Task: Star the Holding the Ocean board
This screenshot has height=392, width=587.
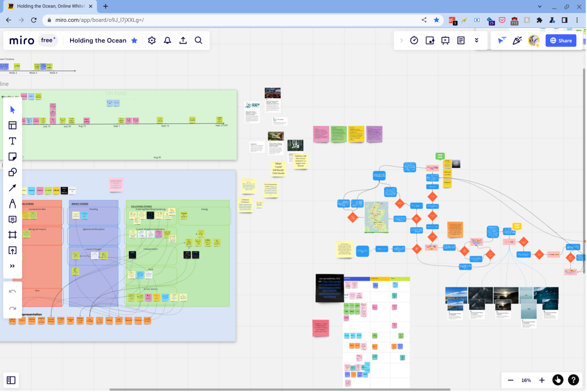Action: pos(134,40)
